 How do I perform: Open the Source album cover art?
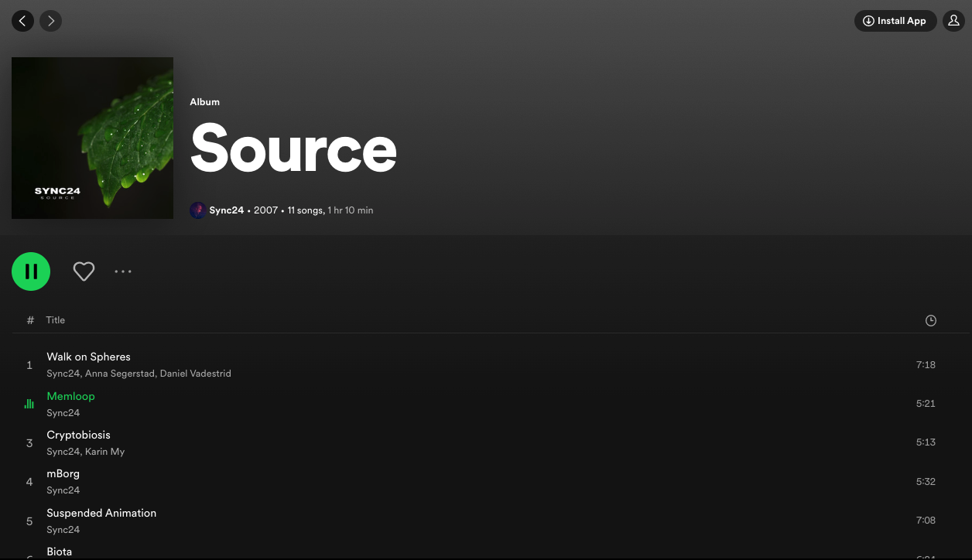(x=92, y=138)
